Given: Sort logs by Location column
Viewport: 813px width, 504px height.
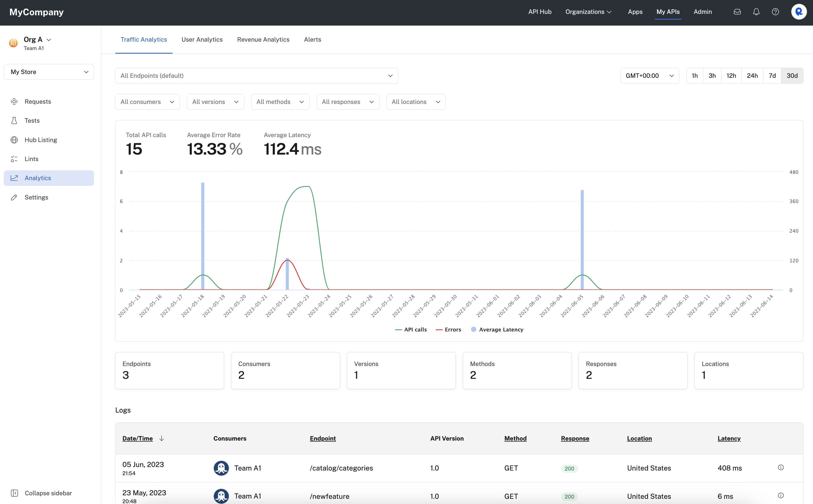Looking at the screenshot, I should [x=639, y=438].
